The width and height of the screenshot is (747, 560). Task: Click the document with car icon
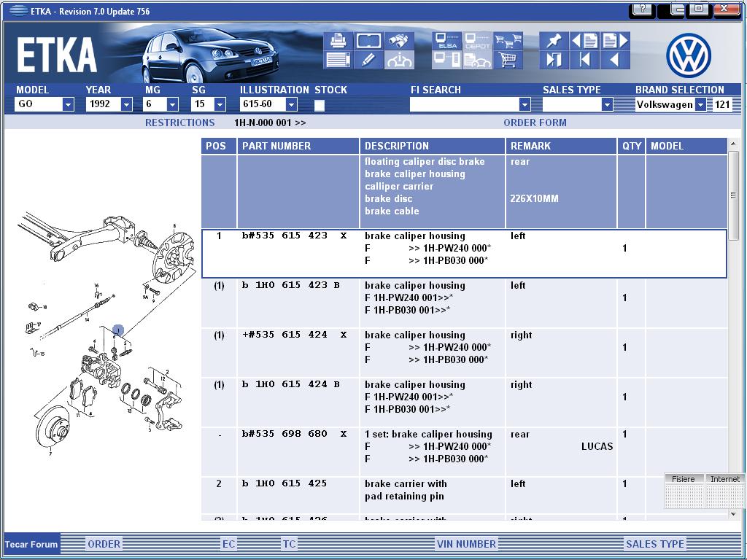[x=477, y=60]
